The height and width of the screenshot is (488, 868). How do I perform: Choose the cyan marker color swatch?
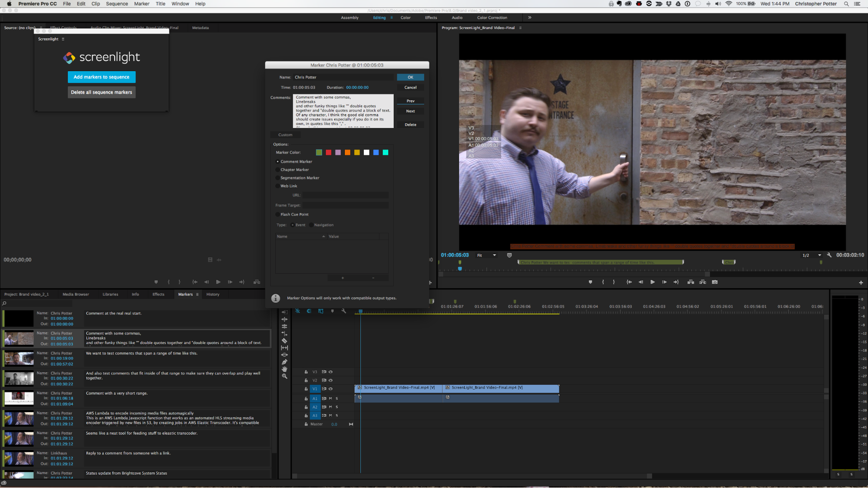click(385, 152)
